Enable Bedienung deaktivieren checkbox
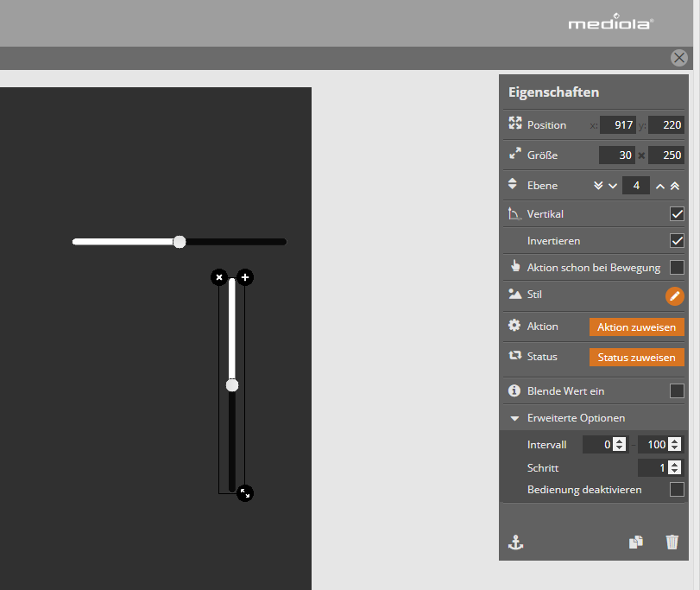This screenshot has width=700, height=590. click(x=677, y=490)
